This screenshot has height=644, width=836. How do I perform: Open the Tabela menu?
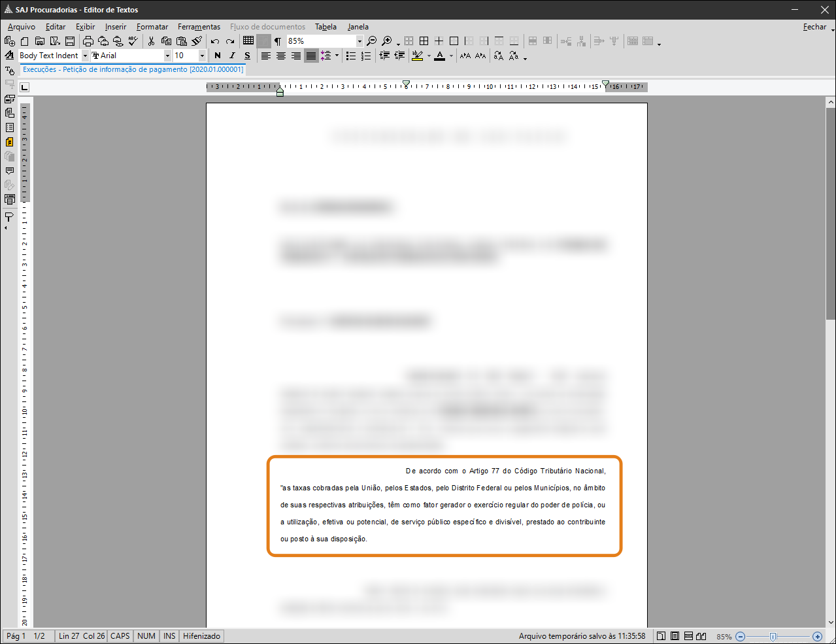[326, 27]
